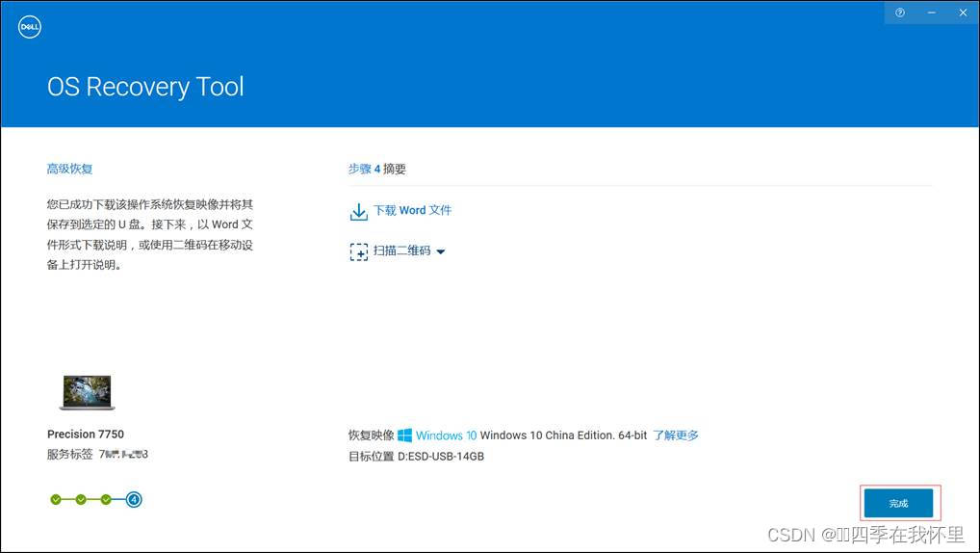Click the 服务标签 service tag text
The height and width of the screenshot is (553, 980).
coord(97,454)
